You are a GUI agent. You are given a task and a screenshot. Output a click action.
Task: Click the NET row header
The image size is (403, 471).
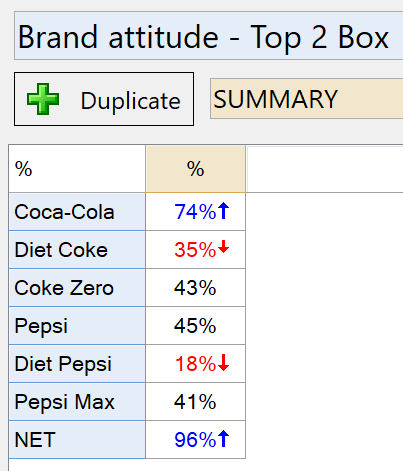[x=77, y=440]
